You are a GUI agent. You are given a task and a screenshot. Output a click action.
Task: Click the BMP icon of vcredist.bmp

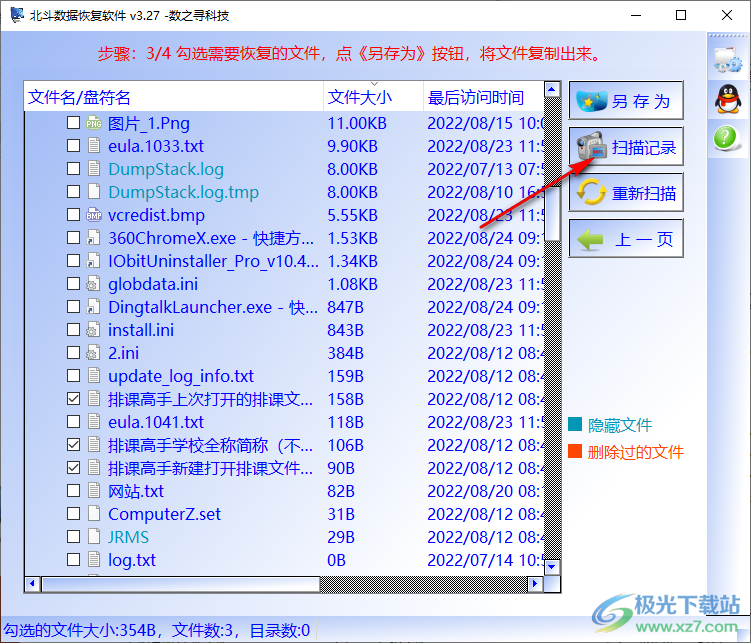coord(93,215)
